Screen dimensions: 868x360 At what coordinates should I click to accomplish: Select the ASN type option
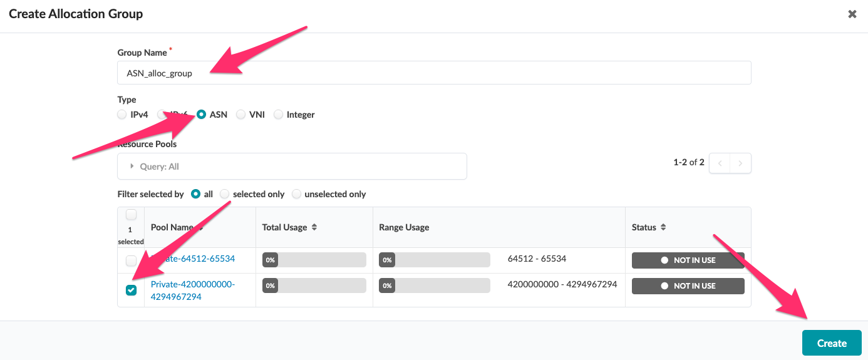tap(201, 115)
